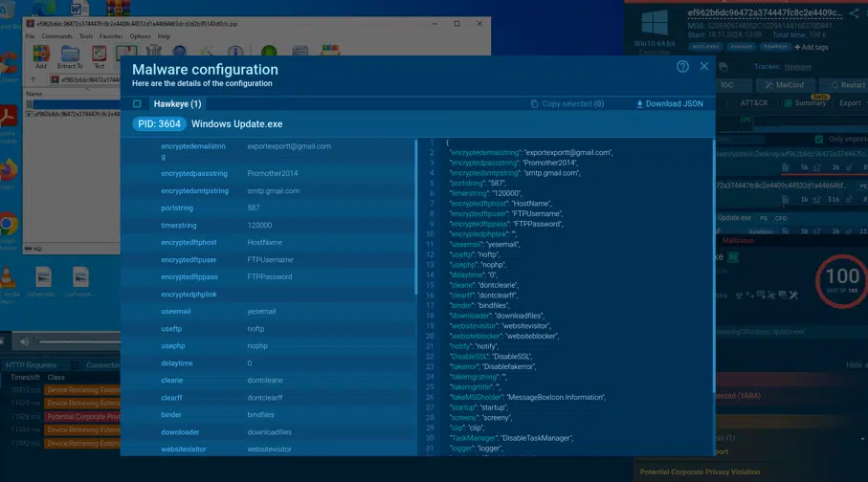The height and width of the screenshot is (482, 868).
Task: Click the scrollbar of the config list
Action: point(415,217)
